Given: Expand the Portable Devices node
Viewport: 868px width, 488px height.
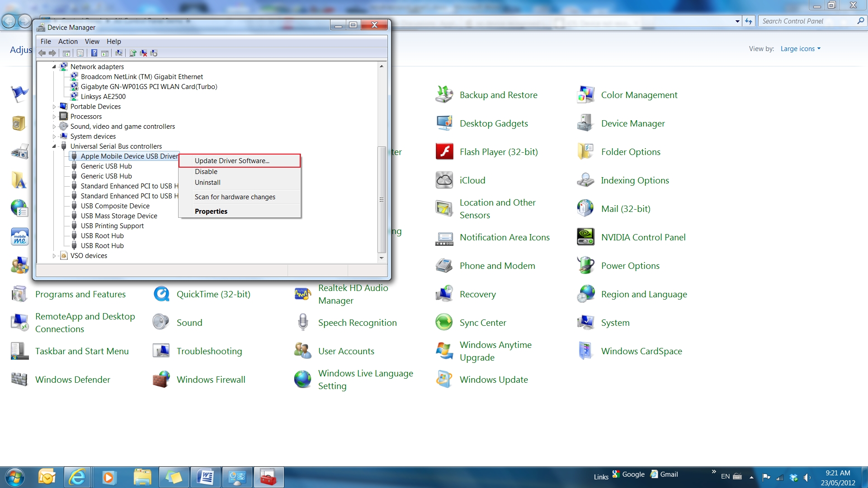Looking at the screenshot, I should (54, 107).
